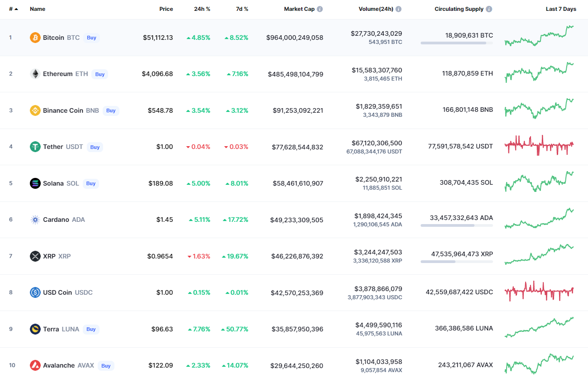This screenshot has height=378, width=588.
Task: Click the USD Coin logo icon
Action: coord(35,292)
